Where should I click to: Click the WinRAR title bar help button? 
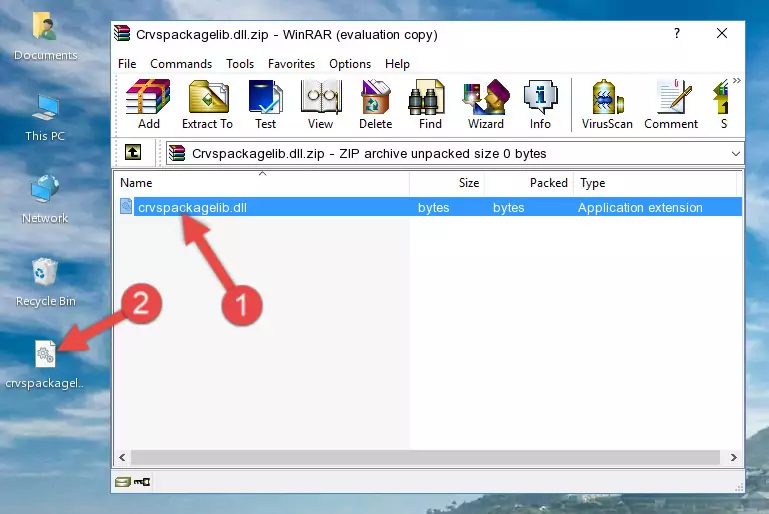click(x=677, y=33)
